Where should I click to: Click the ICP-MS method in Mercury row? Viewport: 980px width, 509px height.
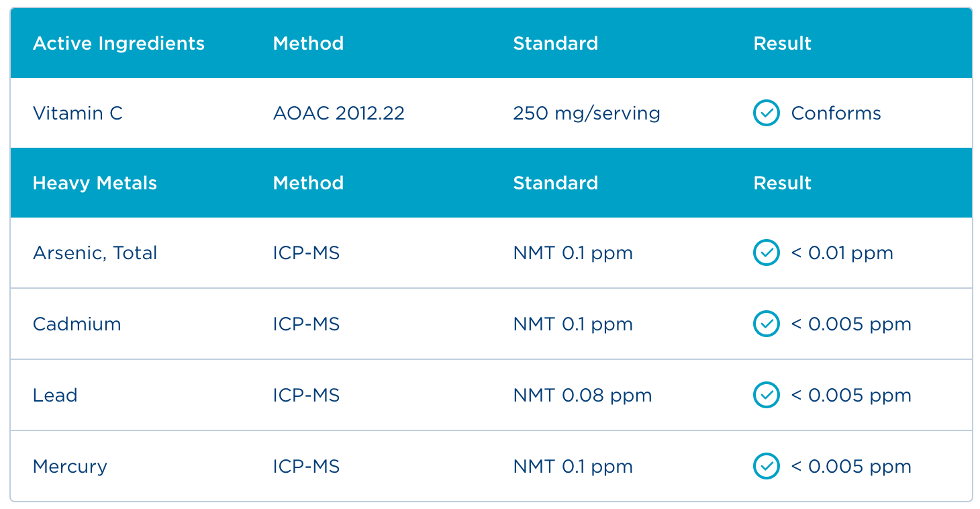306,467
